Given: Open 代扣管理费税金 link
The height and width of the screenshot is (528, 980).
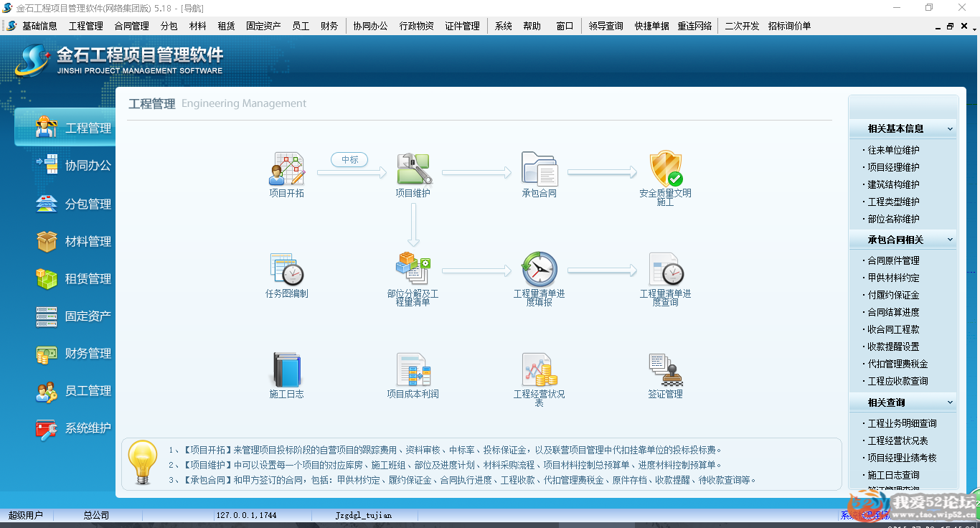Looking at the screenshot, I should point(898,364).
